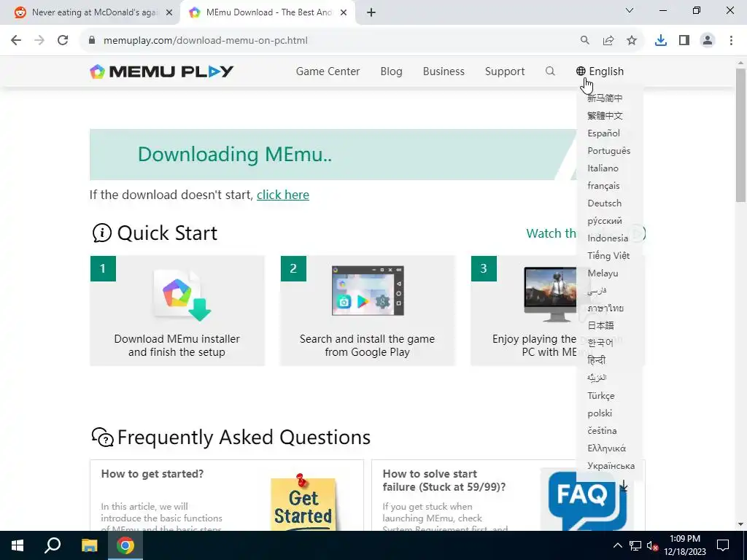747x560 pixels.
Task: Open the Support menu item
Action: [x=505, y=71]
